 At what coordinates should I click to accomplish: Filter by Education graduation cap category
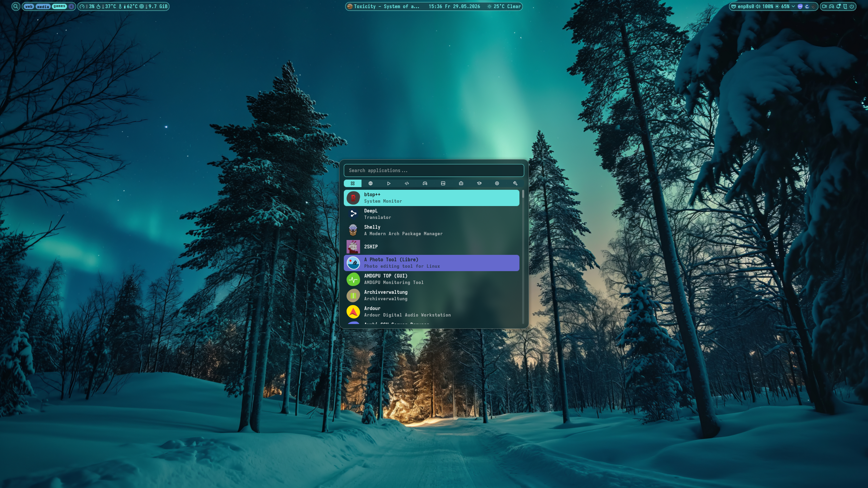click(479, 183)
